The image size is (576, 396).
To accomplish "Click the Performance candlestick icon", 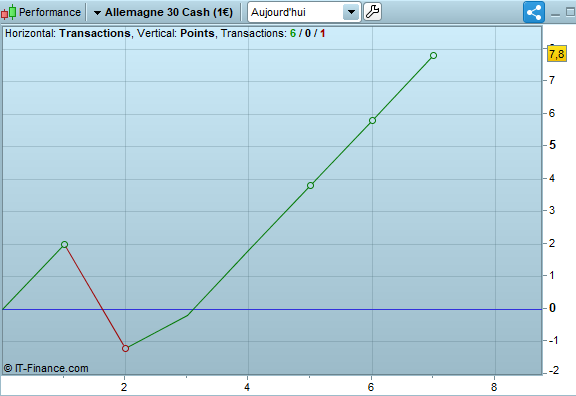I will tap(9, 12).
